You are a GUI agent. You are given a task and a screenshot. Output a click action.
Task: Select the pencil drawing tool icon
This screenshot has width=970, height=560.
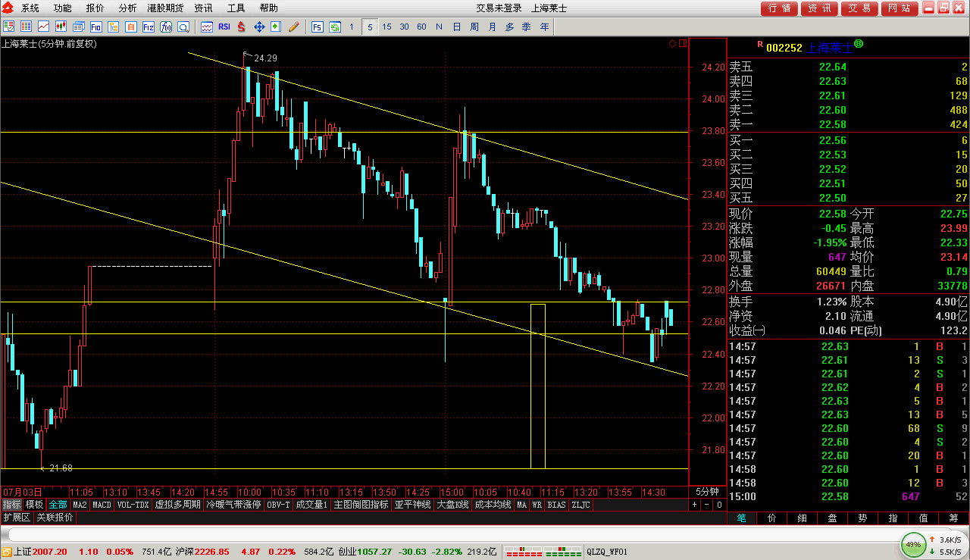coord(293,27)
